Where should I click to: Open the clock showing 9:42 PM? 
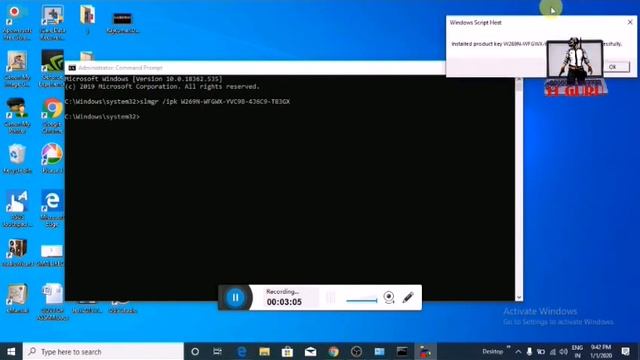point(601,351)
